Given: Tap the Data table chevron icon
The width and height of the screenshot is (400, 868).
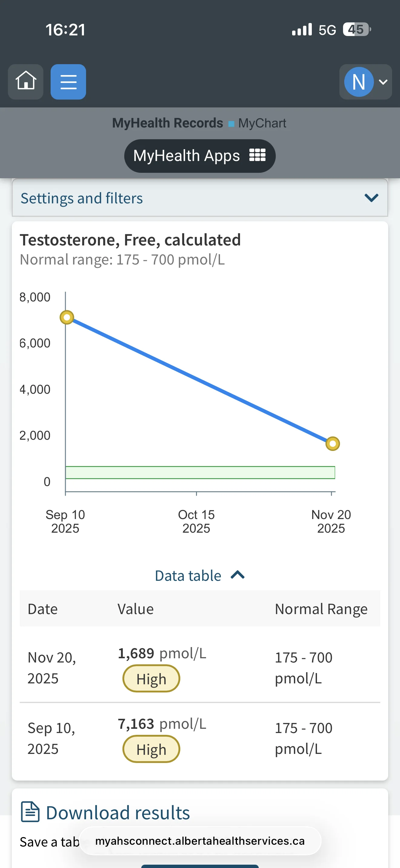Looking at the screenshot, I should [238, 575].
